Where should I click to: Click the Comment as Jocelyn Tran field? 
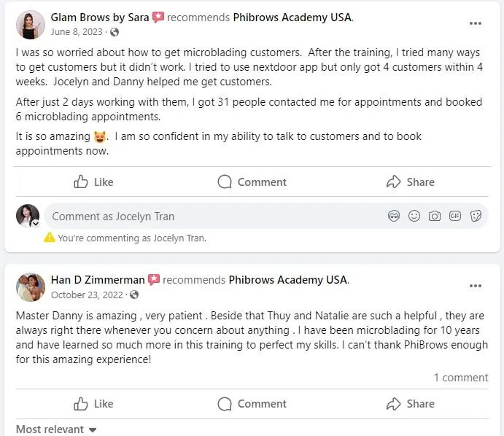tap(212, 216)
